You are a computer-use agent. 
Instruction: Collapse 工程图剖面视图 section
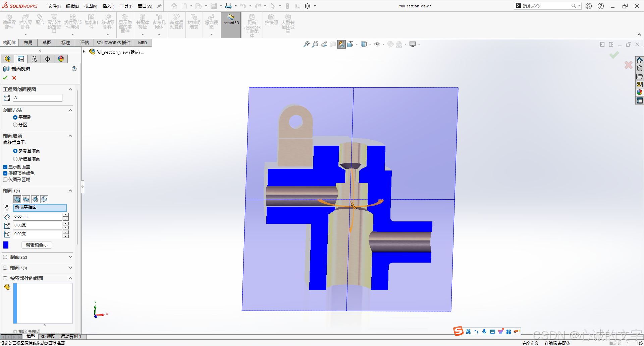tap(70, 90)
